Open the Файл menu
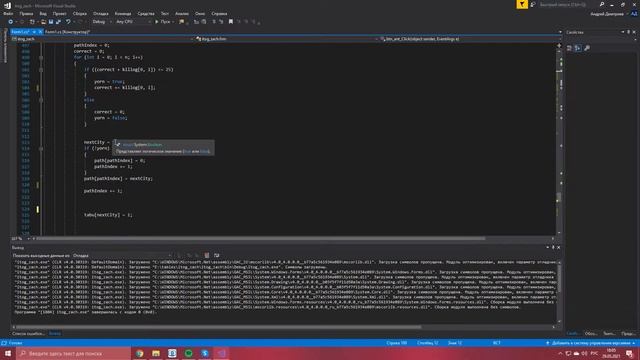Screen dimensions: 640x360 8,13
